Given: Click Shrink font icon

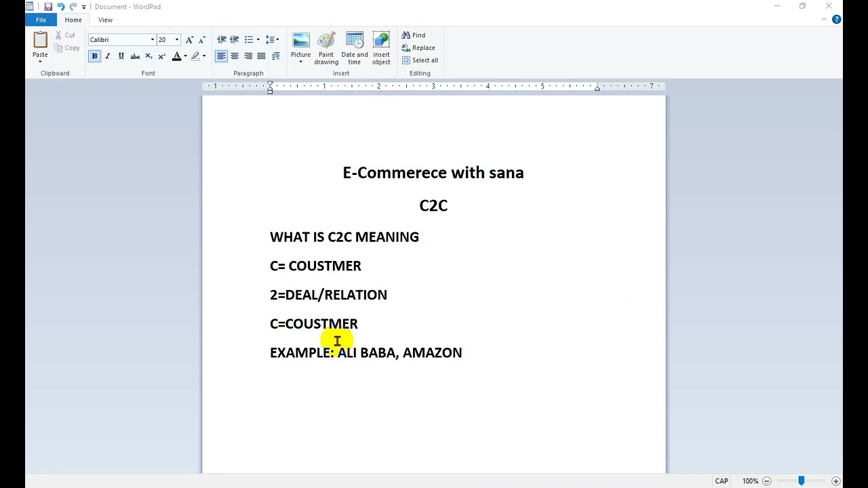Looking at the screenshot, I should pos(201,39).
